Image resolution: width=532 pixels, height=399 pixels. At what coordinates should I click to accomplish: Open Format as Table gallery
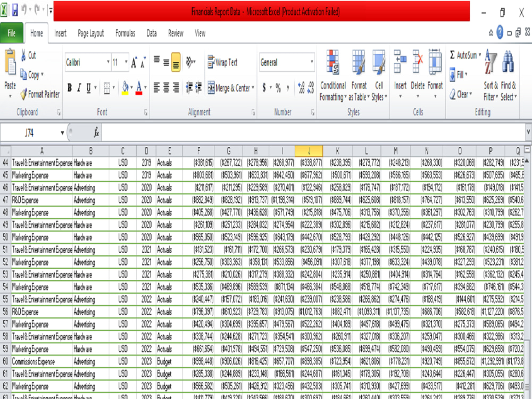click(x=359, y=76)
